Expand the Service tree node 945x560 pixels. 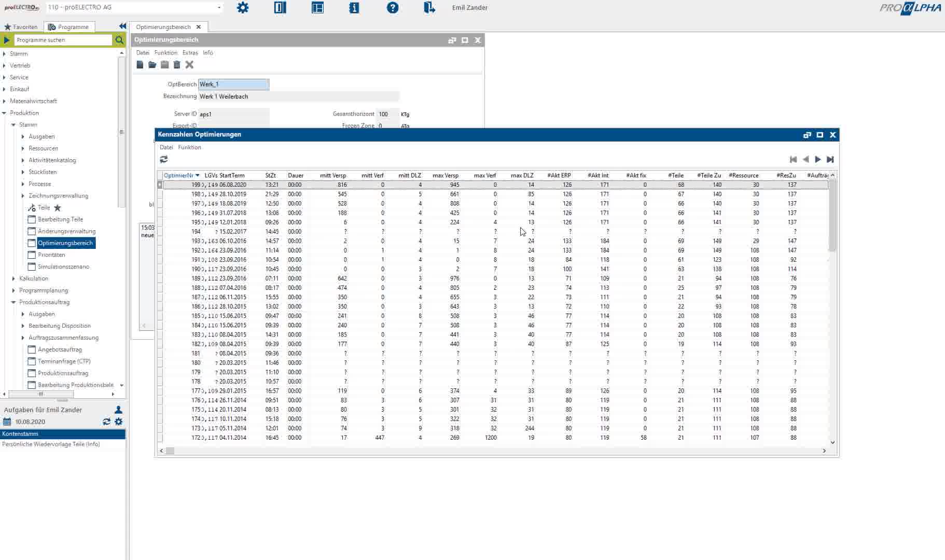pyautogui.click(x=5, y=77)
